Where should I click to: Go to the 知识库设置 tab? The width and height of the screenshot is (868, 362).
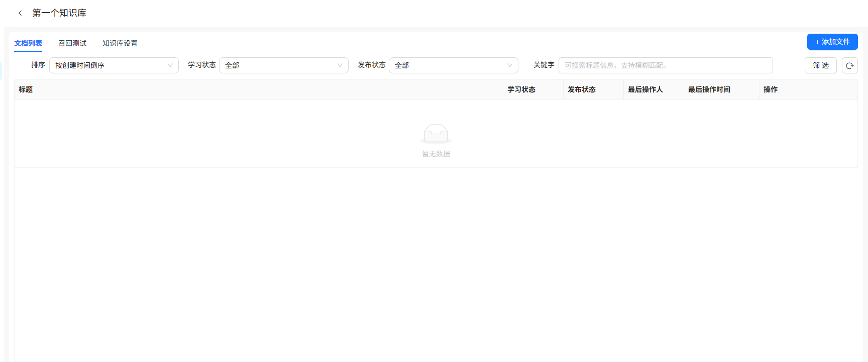click(x=120, y=43)
